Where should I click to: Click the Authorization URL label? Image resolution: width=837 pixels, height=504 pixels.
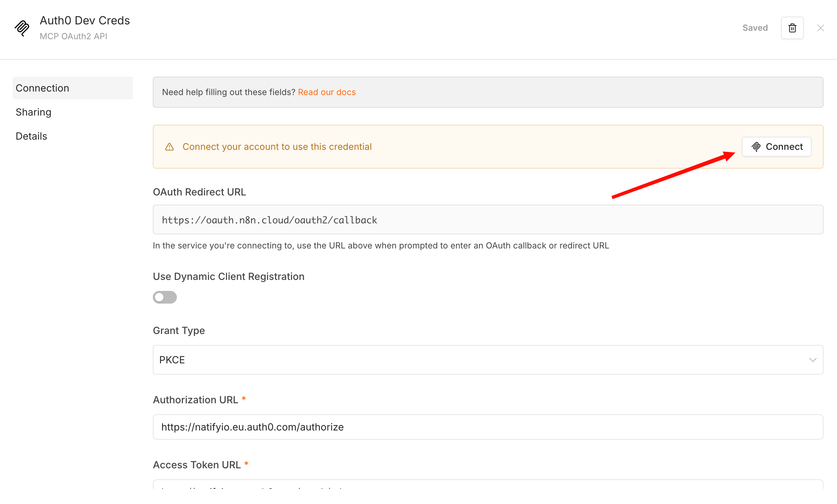(195, 400)
